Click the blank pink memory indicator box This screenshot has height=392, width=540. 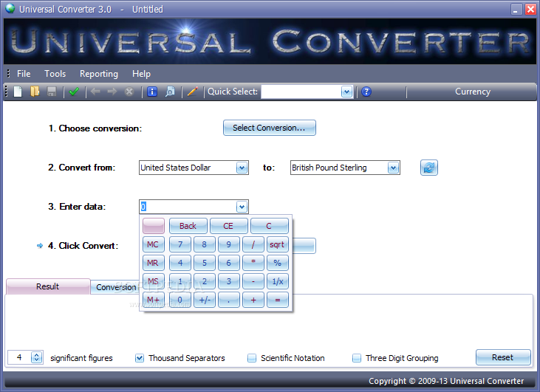pos(153,226)
